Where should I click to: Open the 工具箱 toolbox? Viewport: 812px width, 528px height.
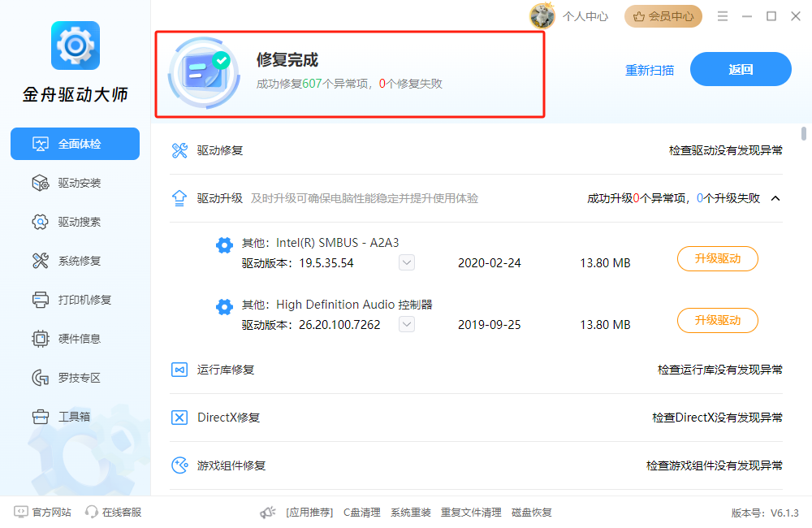pos(75,417)
